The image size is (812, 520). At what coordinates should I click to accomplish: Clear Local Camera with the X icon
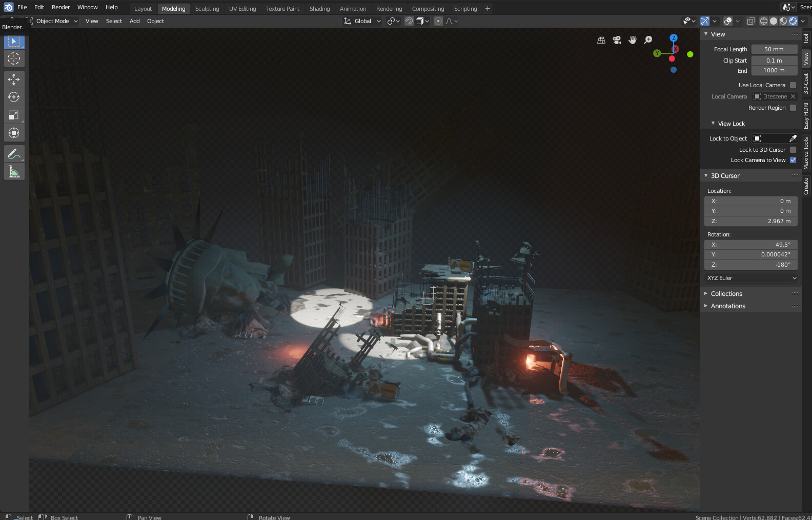(x=793, y=96)
